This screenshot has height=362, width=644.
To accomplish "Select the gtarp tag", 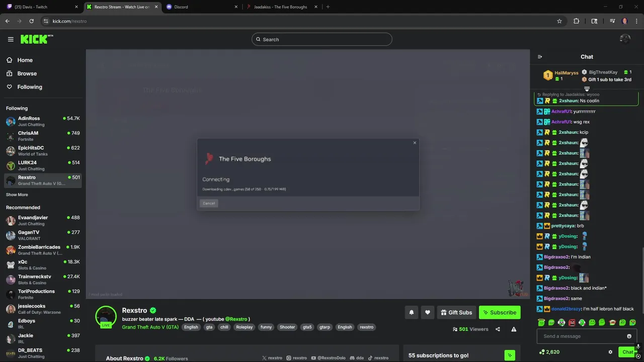I will [325, 327].
